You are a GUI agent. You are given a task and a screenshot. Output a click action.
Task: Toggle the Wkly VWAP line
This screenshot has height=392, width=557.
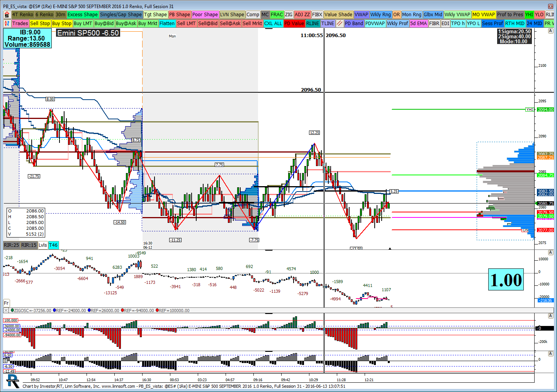point(457,15)
